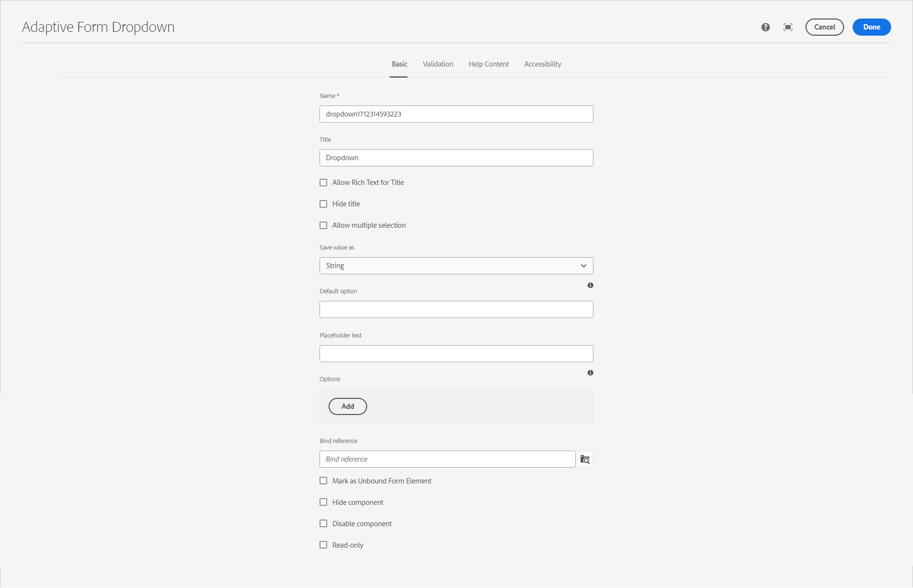Toggle the Disable component checkbox
The image size is (913, 588).
pyautogui.click(x=323, y=524)
